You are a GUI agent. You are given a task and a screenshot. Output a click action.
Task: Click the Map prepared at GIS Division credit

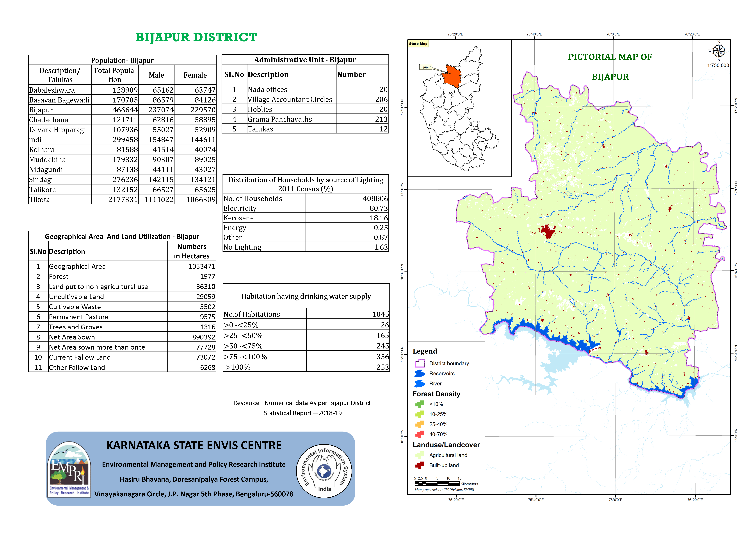click(x=444, y=490)
